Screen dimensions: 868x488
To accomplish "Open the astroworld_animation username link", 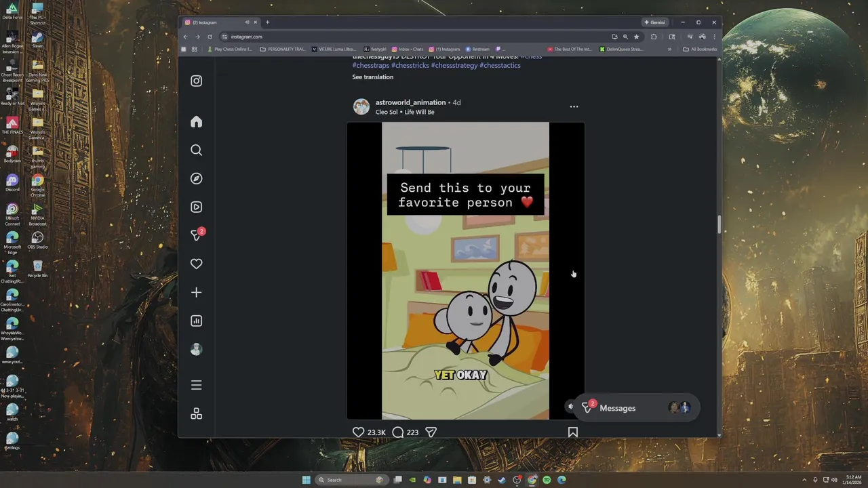I will [x=410, y=102].
